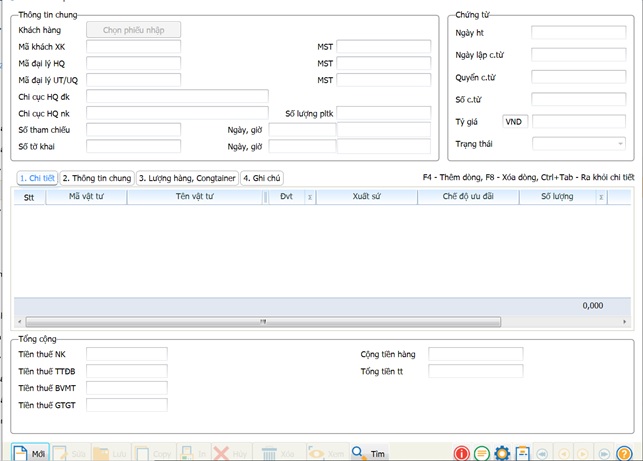The height and width of the screenshot is (461, 643).
Task: Click the grid's horizontal scrollbar thumb
Action: [264, 322]
